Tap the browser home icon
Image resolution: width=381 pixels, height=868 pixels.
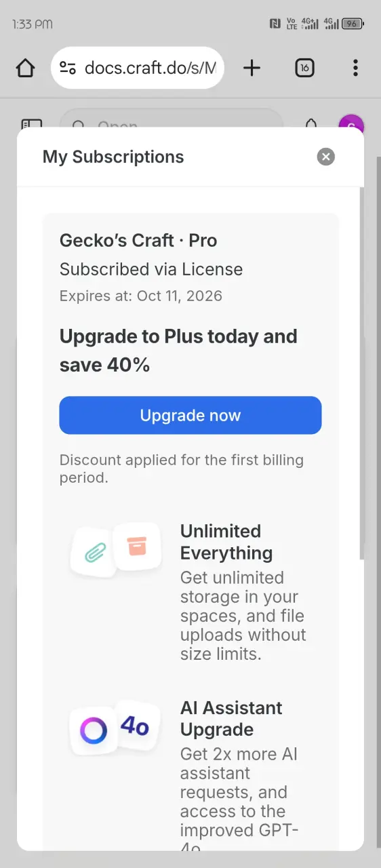tap(25, 68)
